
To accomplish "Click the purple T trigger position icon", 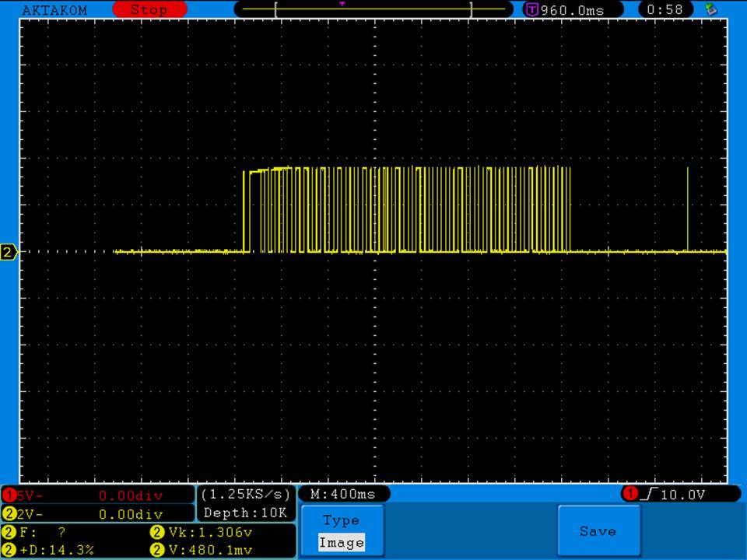I will click(x=532, y=10).
